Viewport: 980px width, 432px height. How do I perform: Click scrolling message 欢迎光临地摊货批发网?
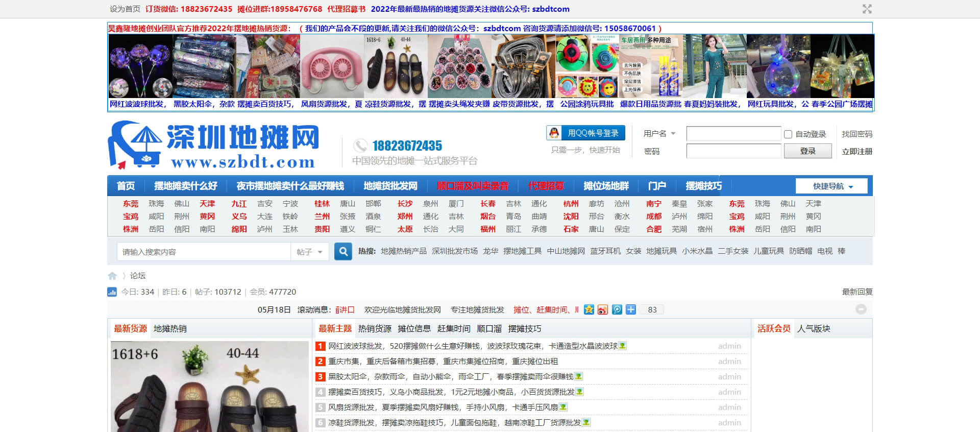(402, 310)
